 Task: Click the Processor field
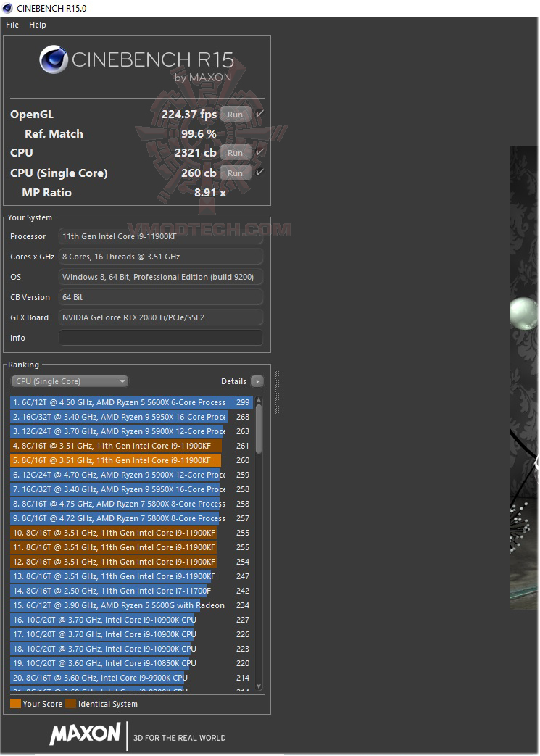point(161,236)
